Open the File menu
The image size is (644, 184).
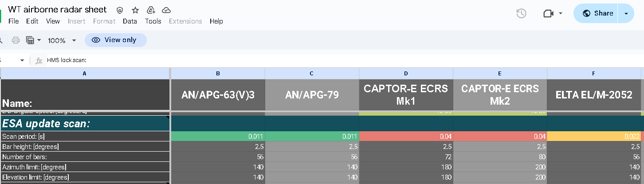pos(14,21)
